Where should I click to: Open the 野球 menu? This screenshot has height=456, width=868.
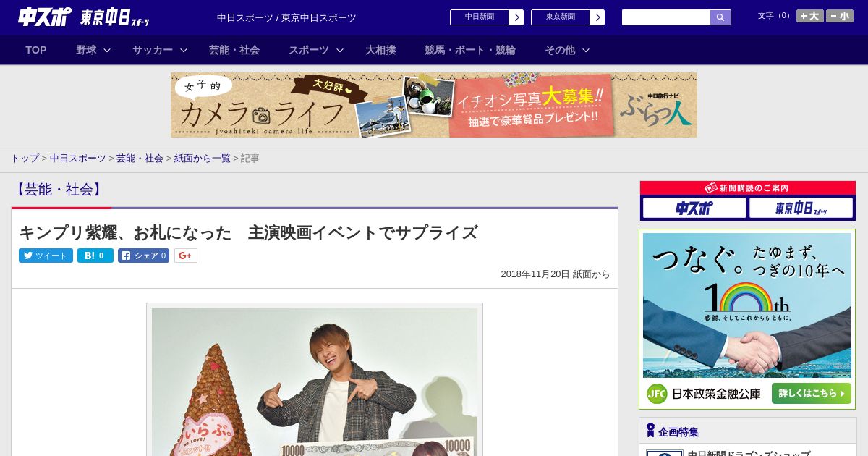(x=86, y=50)
